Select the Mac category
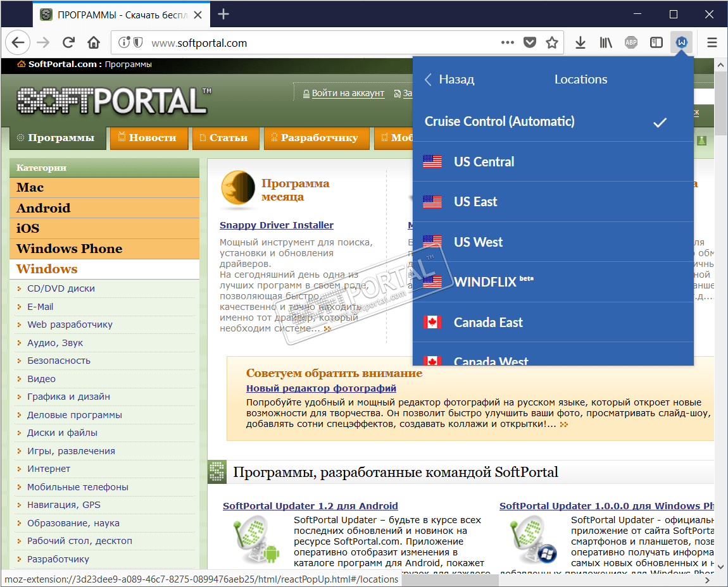This screenshot has height=587, width=728. click(x=104, y=187)
